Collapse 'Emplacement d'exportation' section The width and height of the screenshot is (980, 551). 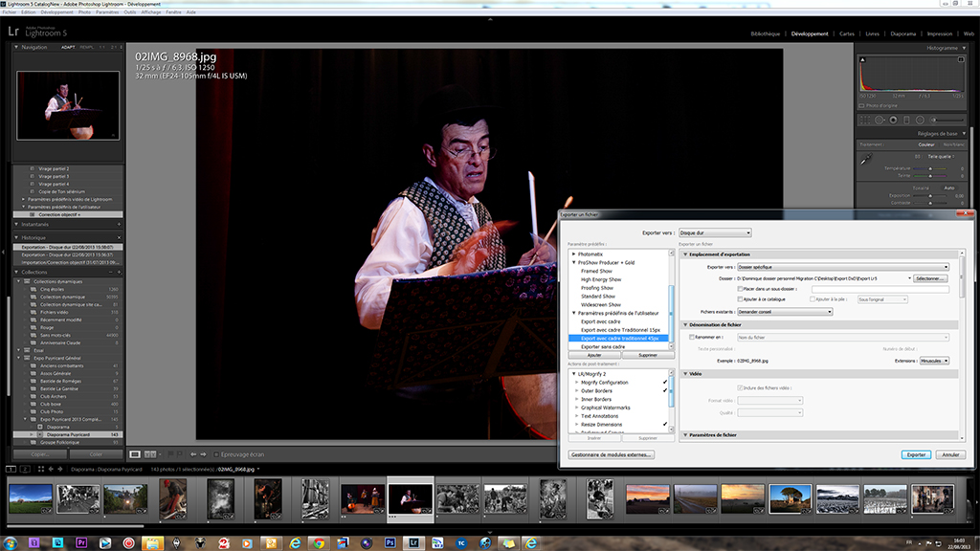[685, 254]
